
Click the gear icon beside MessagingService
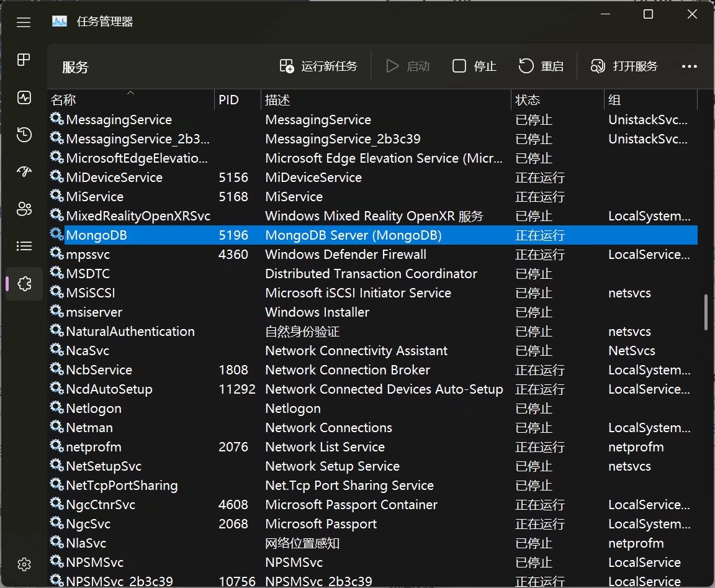56,119
